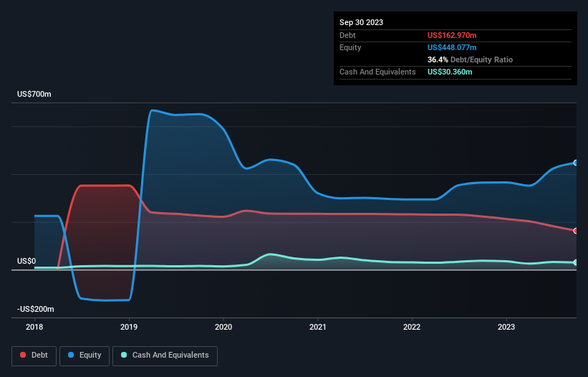588x377 pixels.
Task: Click the tooltip Debt row label
Action: (x=347, y=35)
